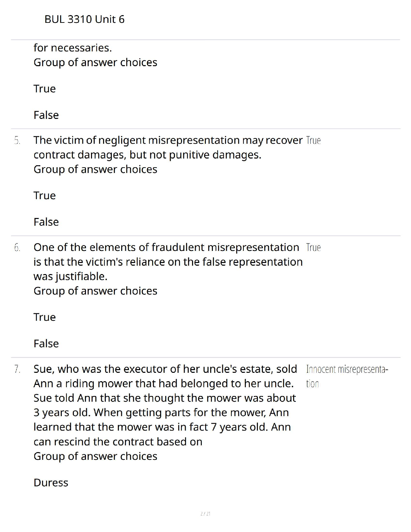The image size is (411, 532).
Task: Select True for negligent misrepresentation question
Action: (x=45, y=195)
